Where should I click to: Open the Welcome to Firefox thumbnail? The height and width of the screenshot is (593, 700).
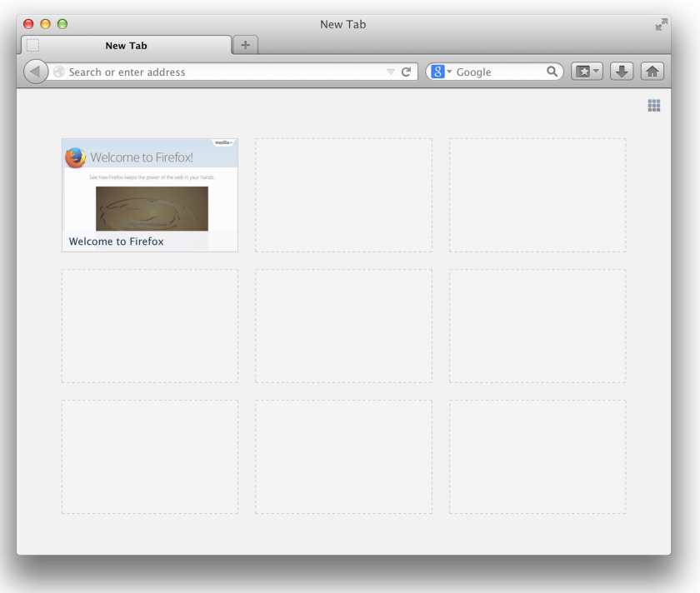click(150, 195)
